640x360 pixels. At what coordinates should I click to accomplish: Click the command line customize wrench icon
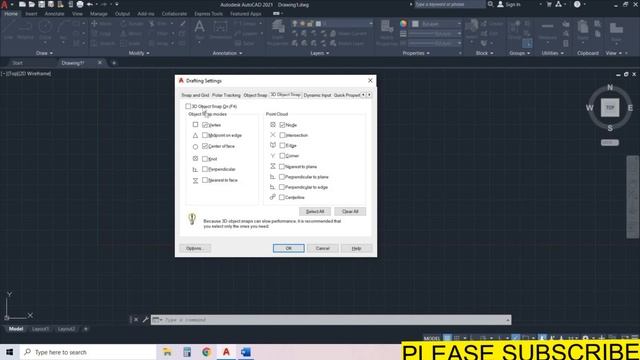click(x=145, y=320)
